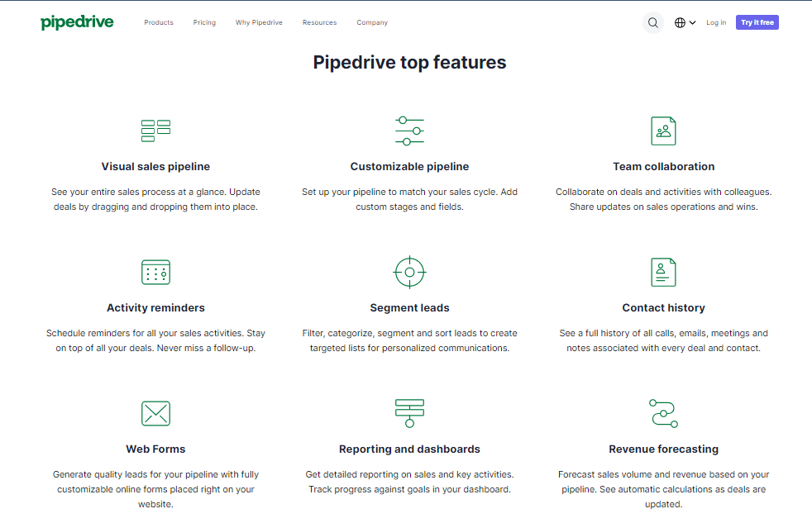Click the 'Schedule reminders' description
Viewport: 812px width, 523px height.
point(156,340)
